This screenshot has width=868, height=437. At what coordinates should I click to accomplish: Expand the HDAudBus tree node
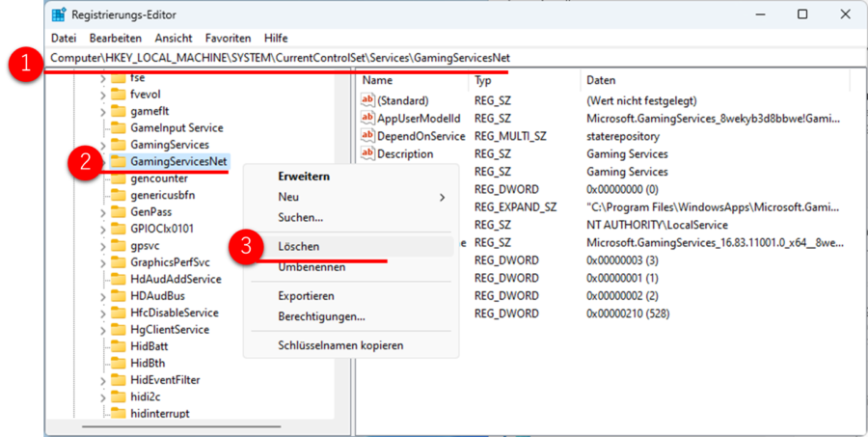click(x=103, y=296)
